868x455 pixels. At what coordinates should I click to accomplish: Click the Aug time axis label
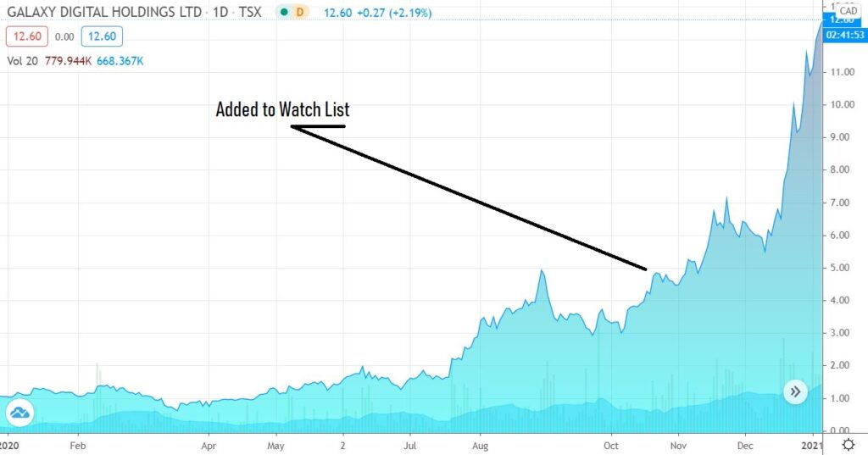click(x=480, y=446)
